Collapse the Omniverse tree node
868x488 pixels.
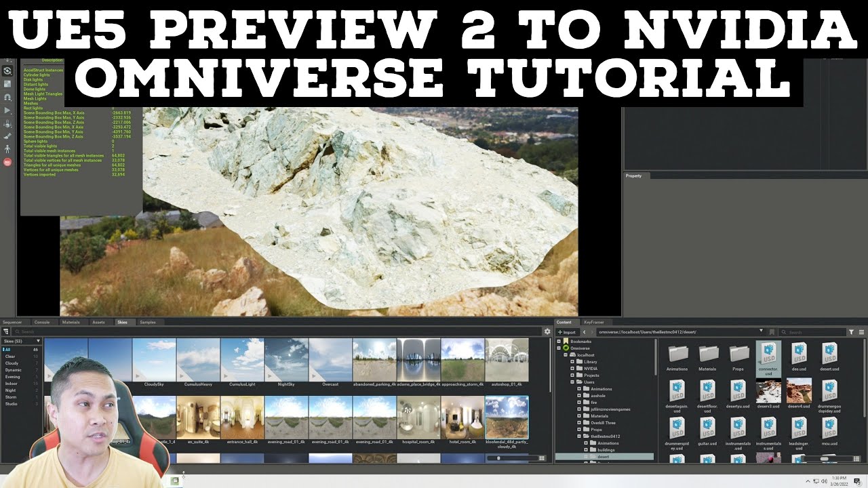(559, 348)
